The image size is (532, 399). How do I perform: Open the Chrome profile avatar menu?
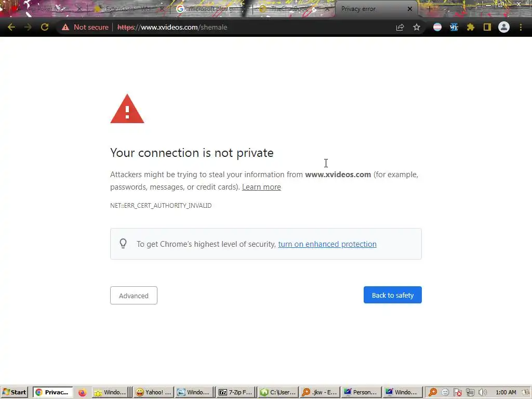504,27
